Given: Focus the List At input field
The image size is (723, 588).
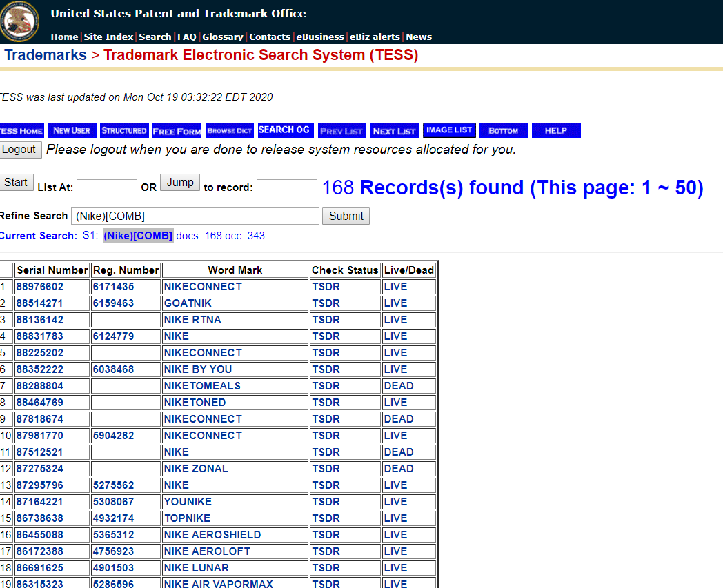Looking at the screenshot, I should [x=107, y=187].
